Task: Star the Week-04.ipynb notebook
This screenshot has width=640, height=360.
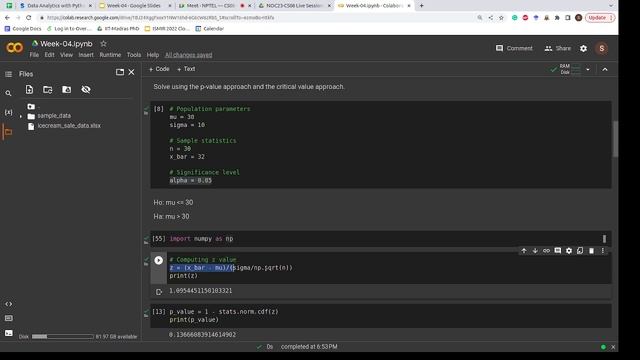Action: 103,43
